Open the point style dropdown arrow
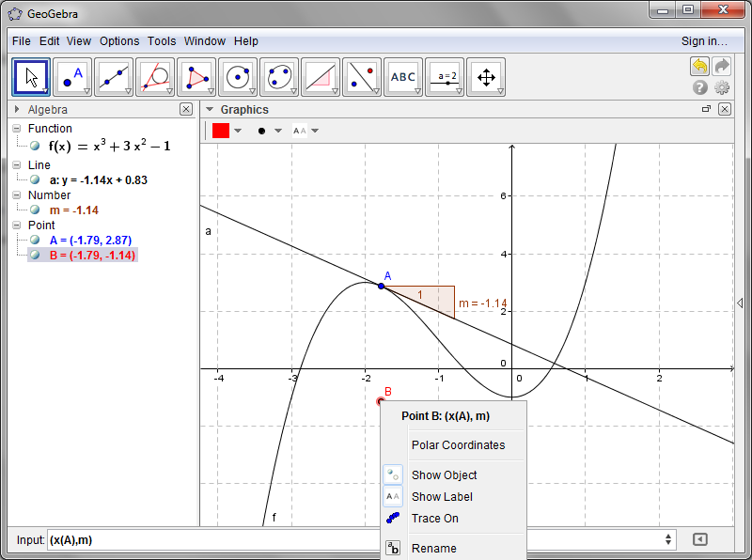752x560 pixels. pos(278,131)
